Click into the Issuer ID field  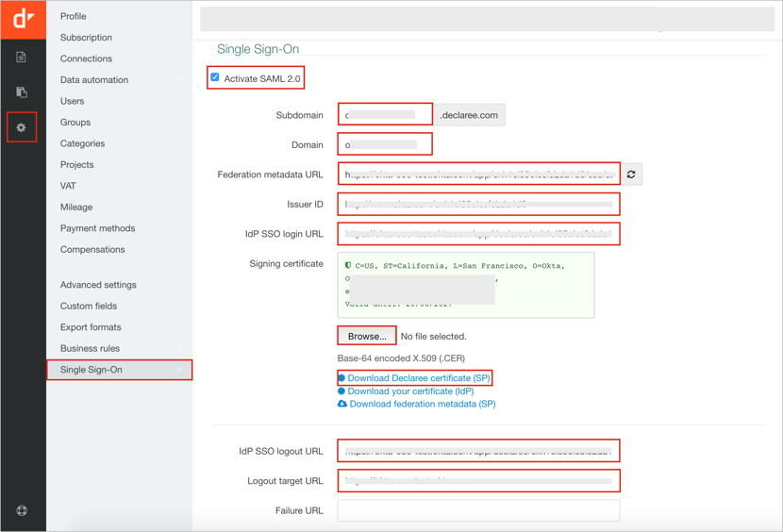pos(478,204)
